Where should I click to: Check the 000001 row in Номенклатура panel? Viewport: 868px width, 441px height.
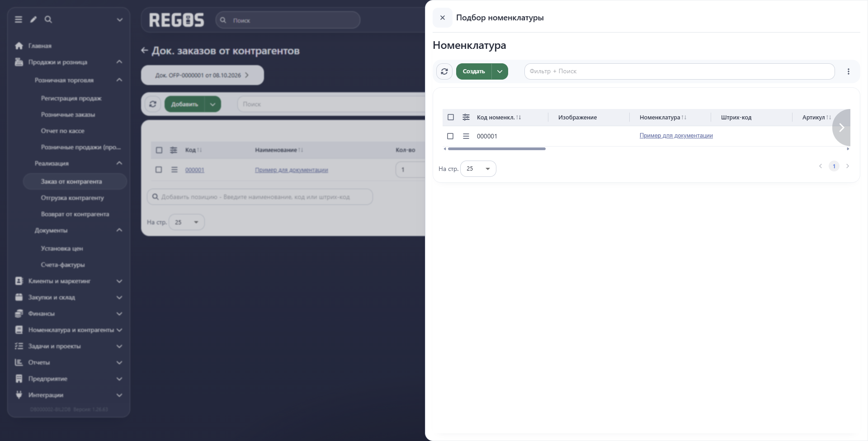(x=450, y=136)
